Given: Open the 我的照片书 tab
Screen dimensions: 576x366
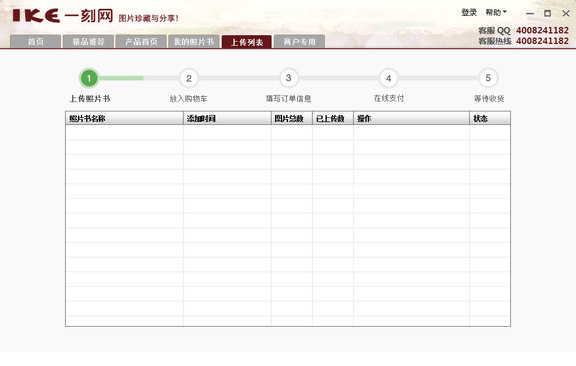Looking at the screenshot, I should pyautogui.click(x=194, y=42).
